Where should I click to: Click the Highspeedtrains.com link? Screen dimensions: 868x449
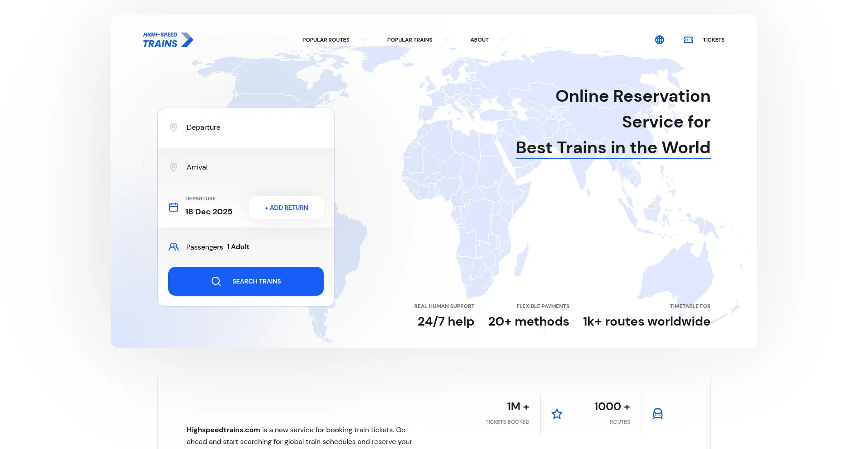[x=223, y=430]
